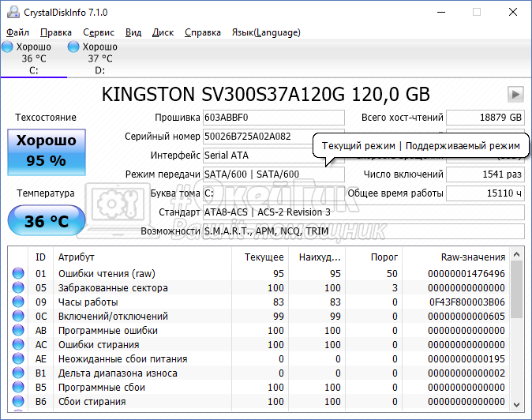
Task: Click the Атрибут column header
Action: point(76,257)
